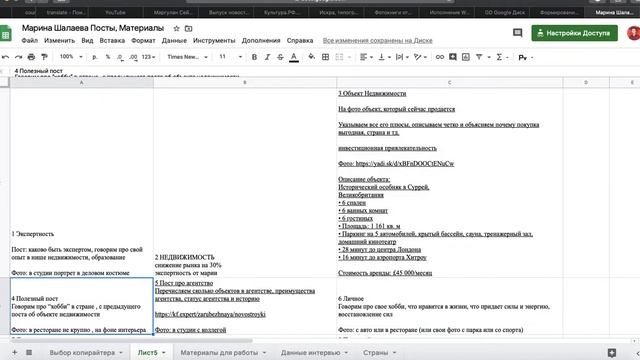Open the Файл menu
Image resolution: width=640 pixels, height=360 pixels.
pyautogui.click(x=29, y=40)
